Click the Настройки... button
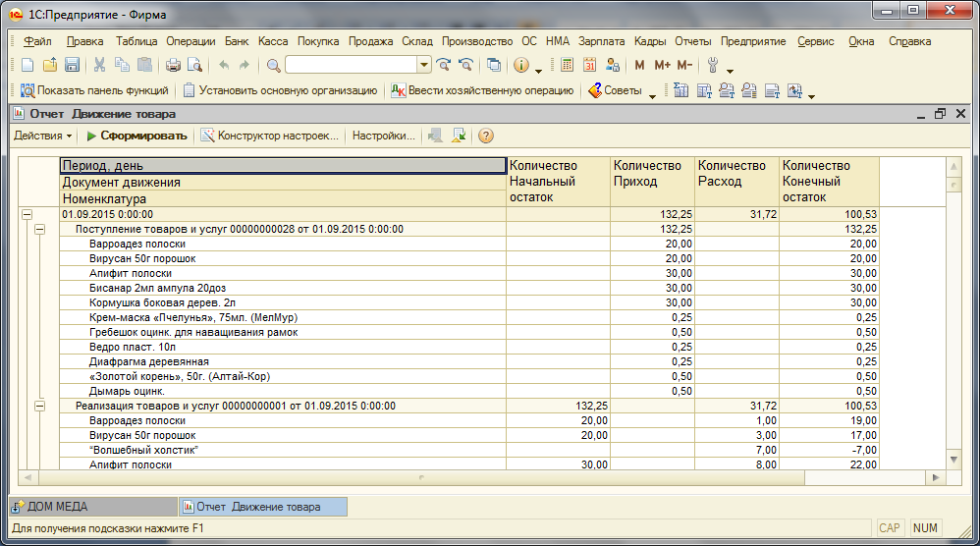980x546 pixels. (383, 136)
